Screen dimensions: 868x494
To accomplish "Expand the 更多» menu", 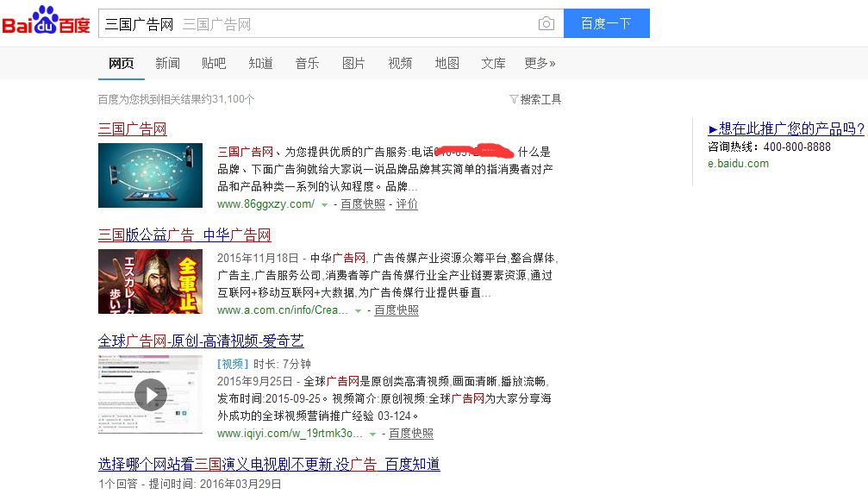I will coord(540,63).
